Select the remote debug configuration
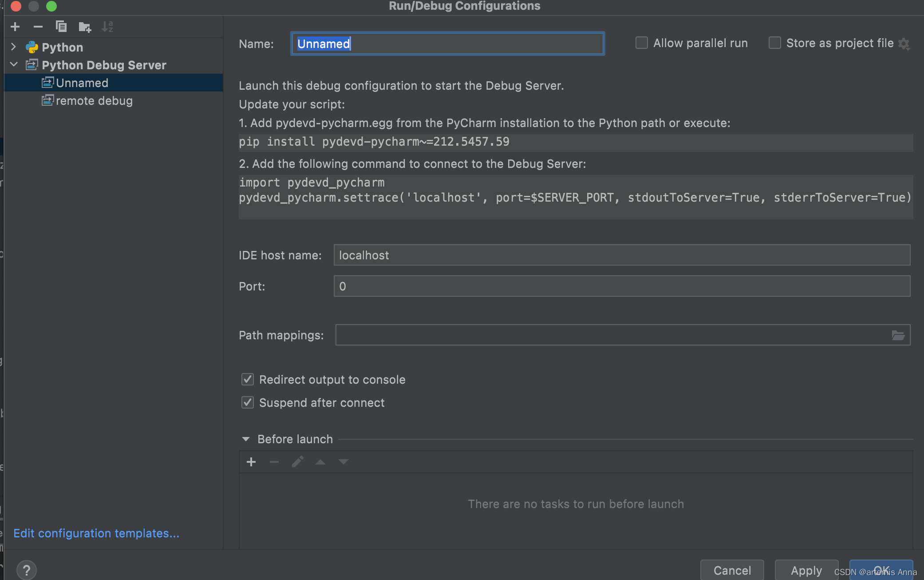Screen dimensions: 924x580 point(94,101)
